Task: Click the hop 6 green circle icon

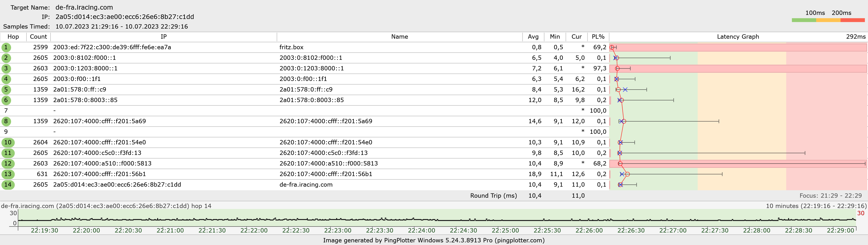Action: point(6,100)
